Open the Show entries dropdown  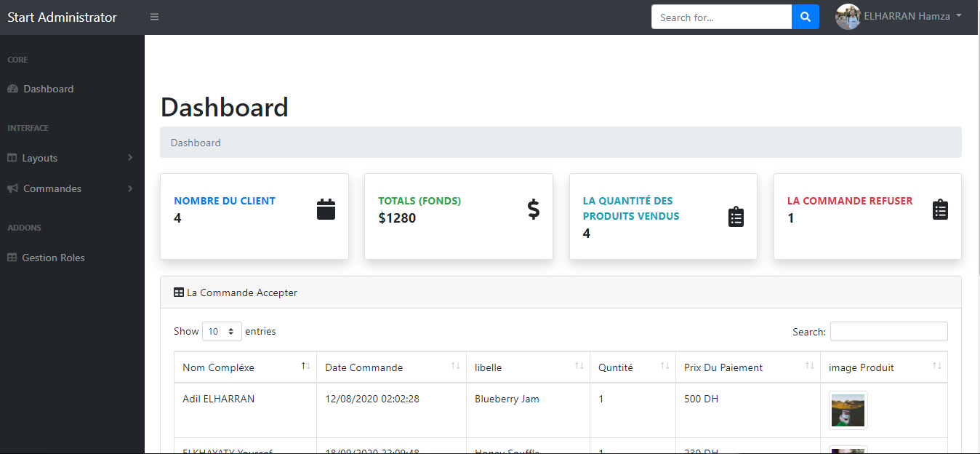pos(222,331)
